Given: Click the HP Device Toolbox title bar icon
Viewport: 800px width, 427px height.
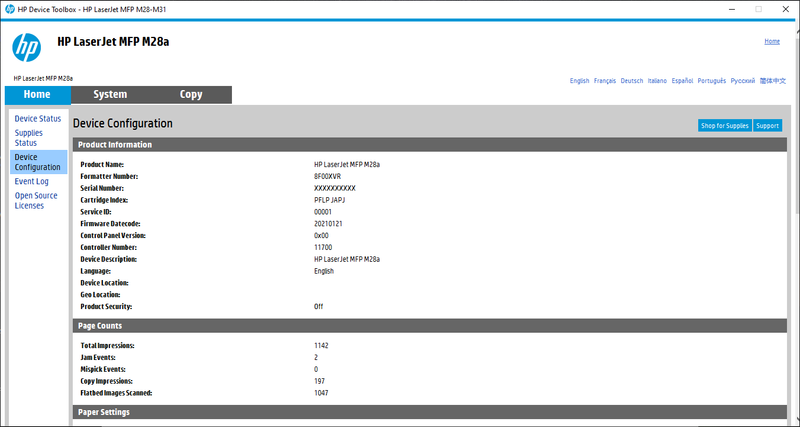Looking at the screenshot, I should point(10,9).
